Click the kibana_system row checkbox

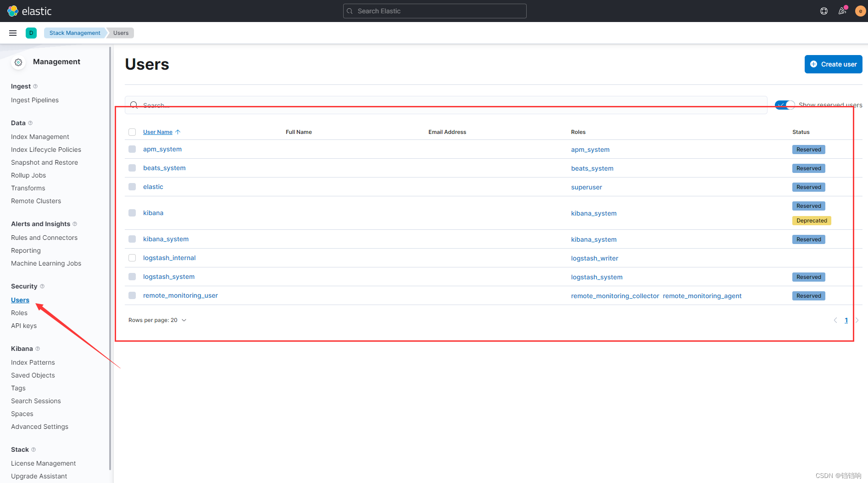(132, 239)
